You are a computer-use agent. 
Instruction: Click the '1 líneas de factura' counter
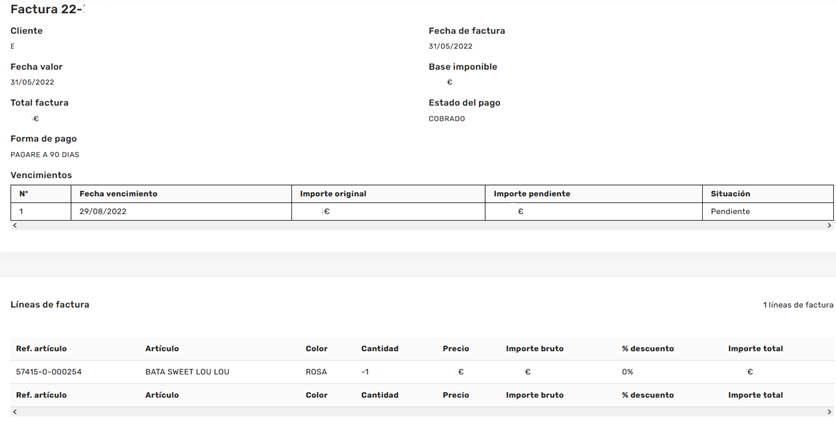(797, 305)
